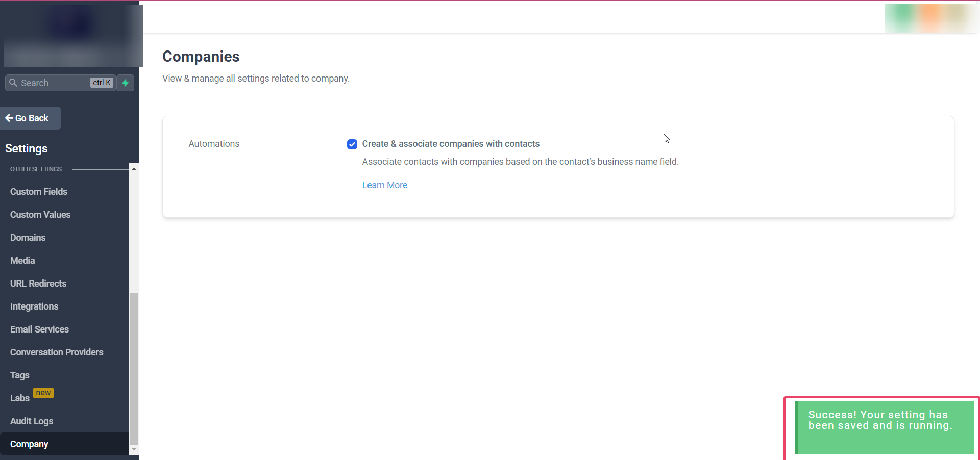Image resolution: width=980 pixels, height=460 pixels.
Task: Open Tags settings
Action: click(20, 375)
